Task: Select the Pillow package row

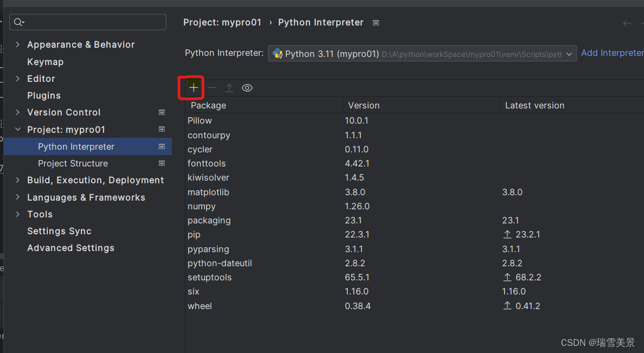Action: (x=414, y=121)
